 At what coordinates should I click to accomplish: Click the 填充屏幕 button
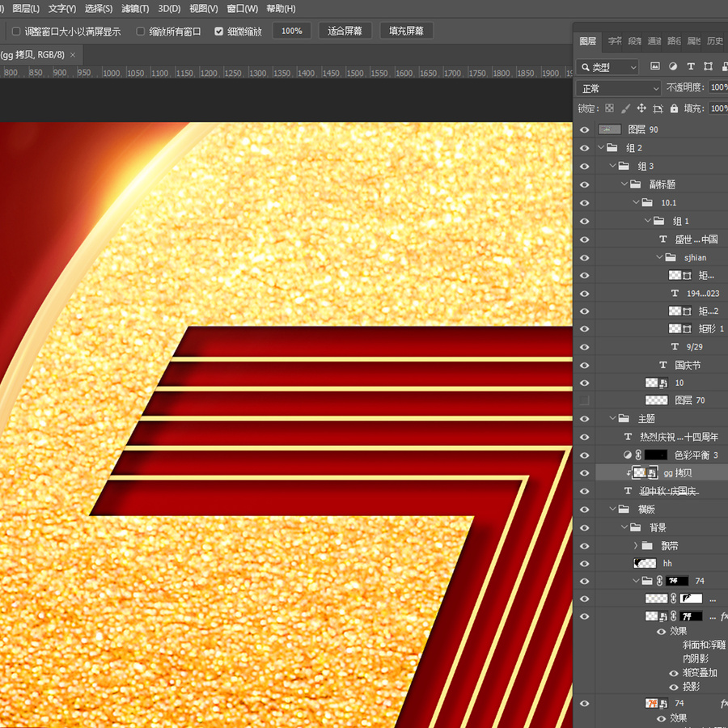406,31
